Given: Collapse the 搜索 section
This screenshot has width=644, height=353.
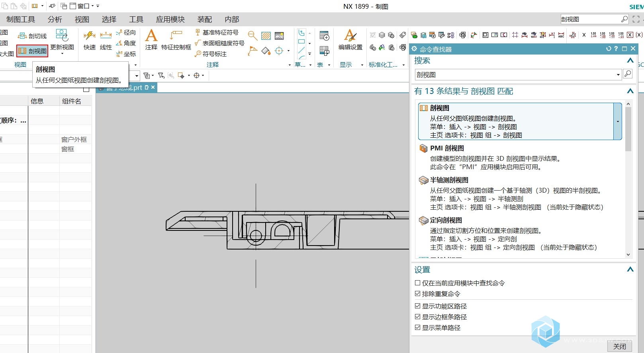Looking at the screenshot, I should [630, 60].
